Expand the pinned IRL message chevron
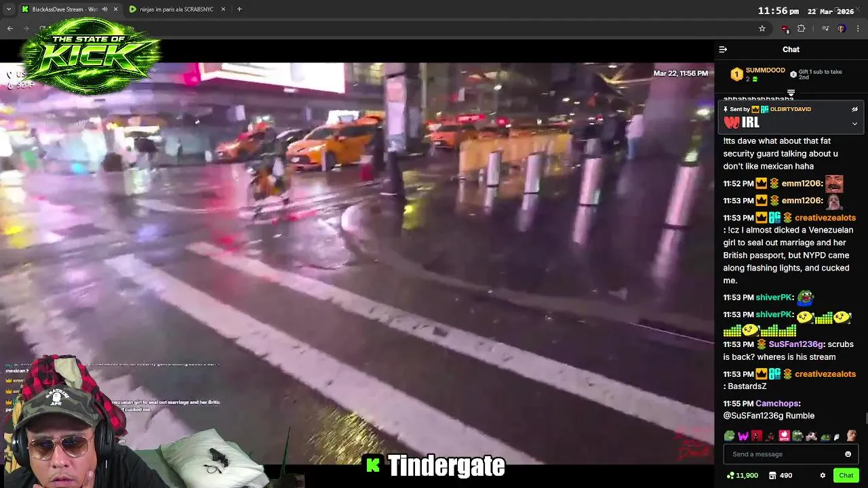 [854, 124]
